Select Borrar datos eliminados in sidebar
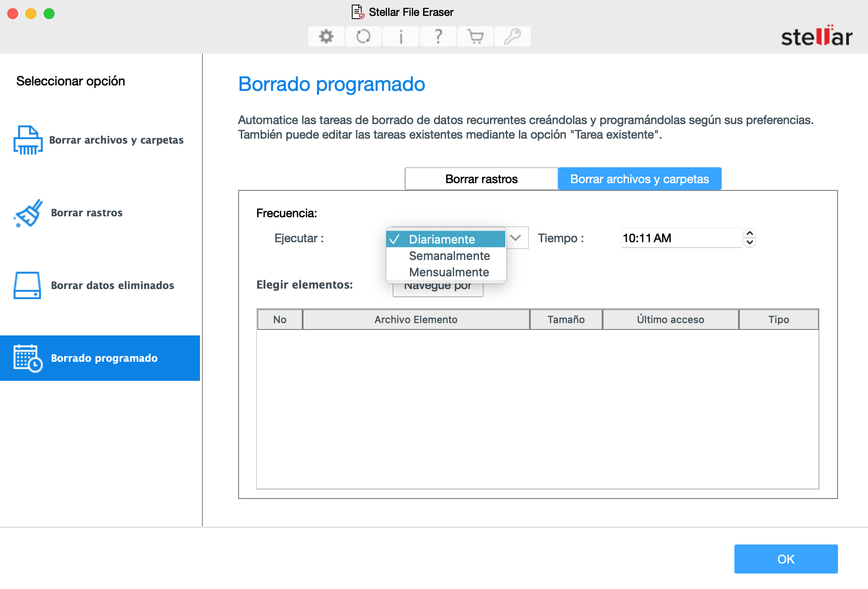This screenshot has height=589, width=868. click(x=100, y=285)
